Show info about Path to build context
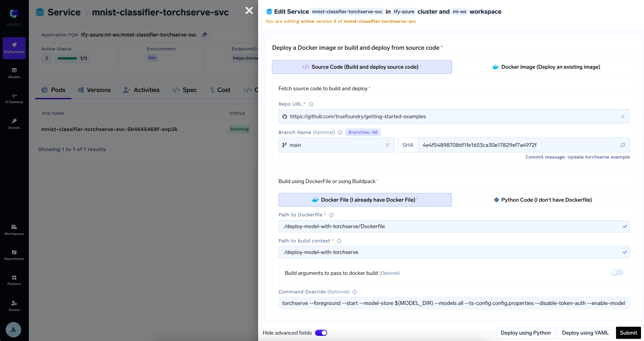Viewport: 644px width, 341px height. (x=339, y=241)
